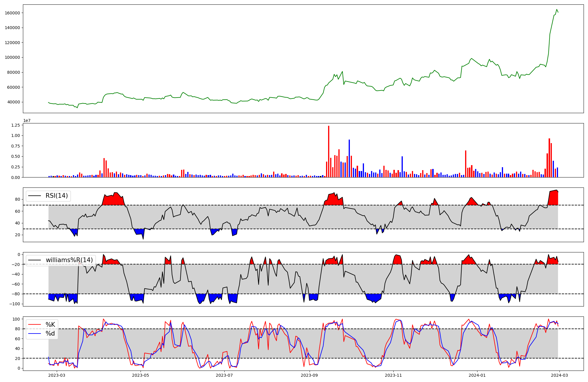
Task: Click the 2023-05 x-axis date label
Action: click(x=141, y=375)
